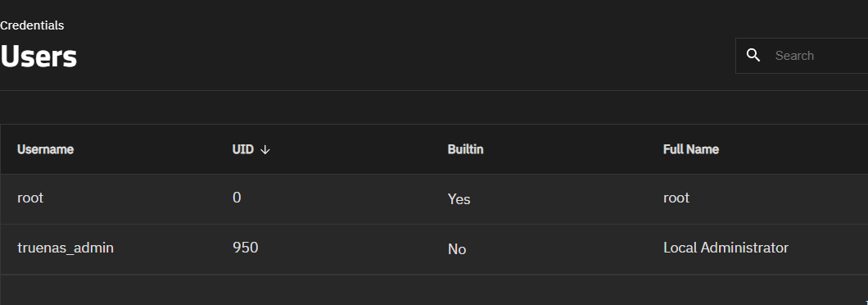Click root full name cell

coord(676,198)
